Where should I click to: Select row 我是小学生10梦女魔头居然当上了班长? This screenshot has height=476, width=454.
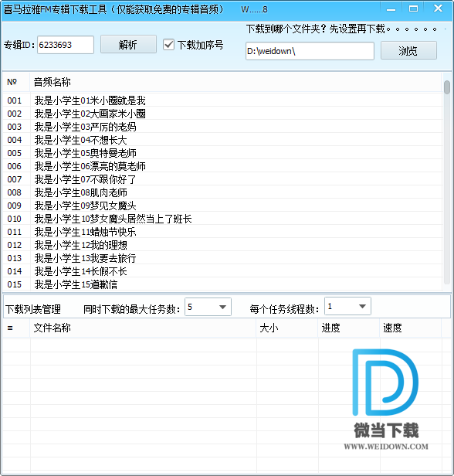tap(222, 219)
